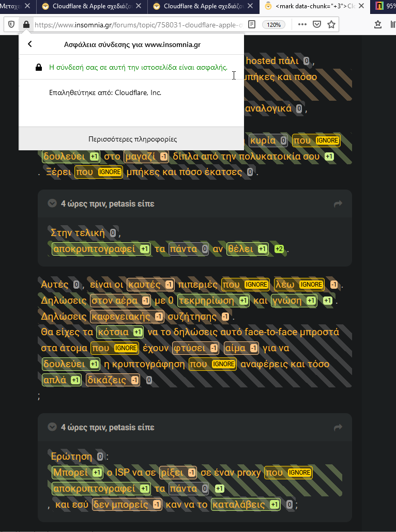Click the padlock icon in the address bar
The height and width of the screenshot is (532, 396).
click(x=26, y=24)
